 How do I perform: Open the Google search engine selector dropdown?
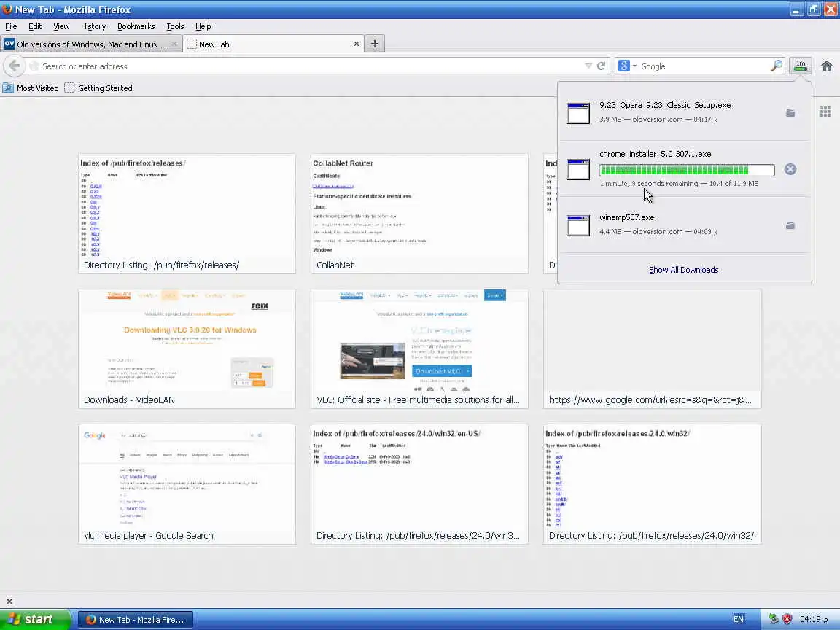coord(627,66)
